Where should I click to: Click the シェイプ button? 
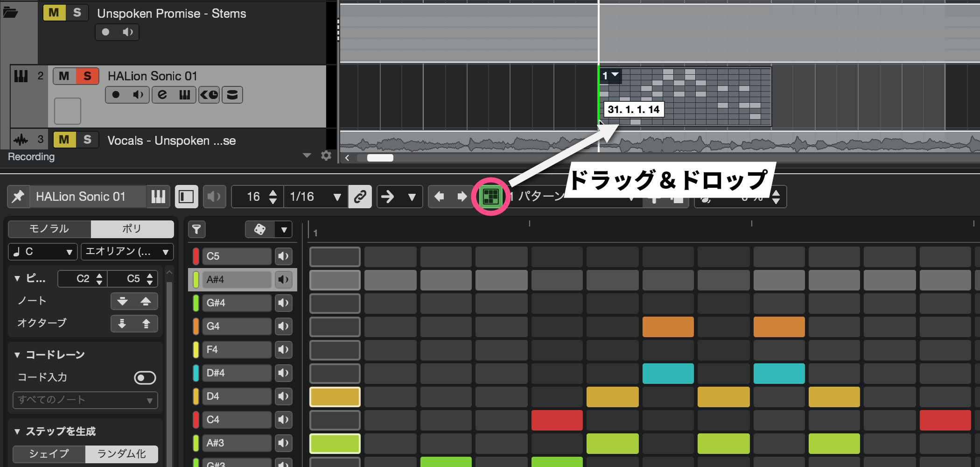click(49, 454)
